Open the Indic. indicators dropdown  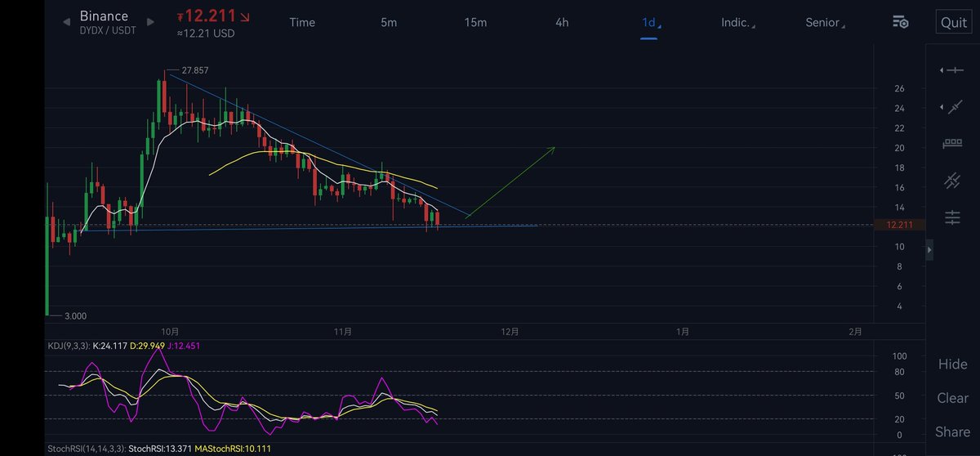(737, 23)
